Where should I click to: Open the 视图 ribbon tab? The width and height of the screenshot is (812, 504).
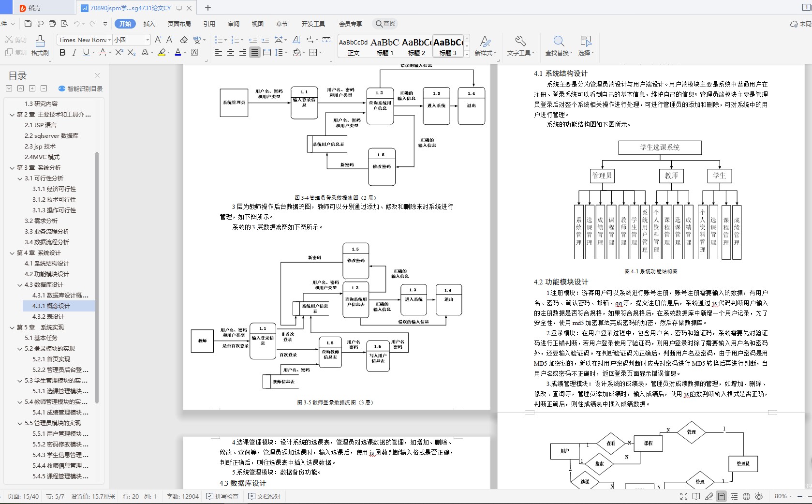coord(257,24)
